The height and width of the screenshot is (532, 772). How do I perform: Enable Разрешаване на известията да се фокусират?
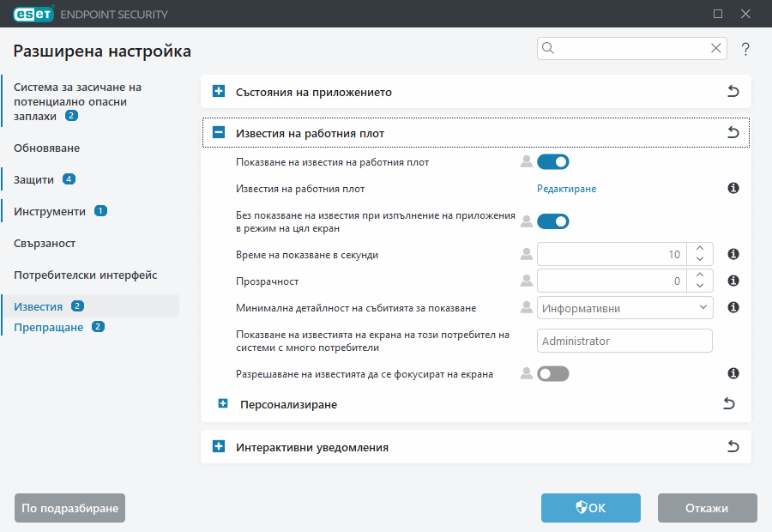pyautogui.click(x=553, y=372)
